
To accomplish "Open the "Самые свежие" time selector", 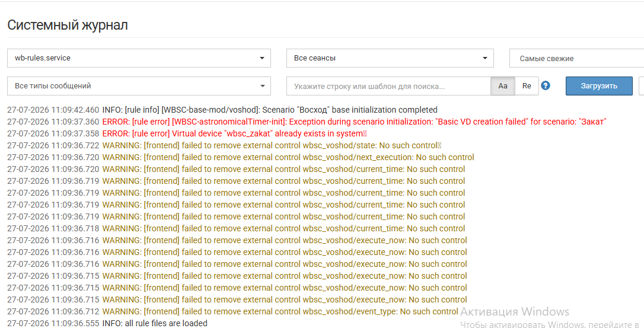I will (576, 58).
